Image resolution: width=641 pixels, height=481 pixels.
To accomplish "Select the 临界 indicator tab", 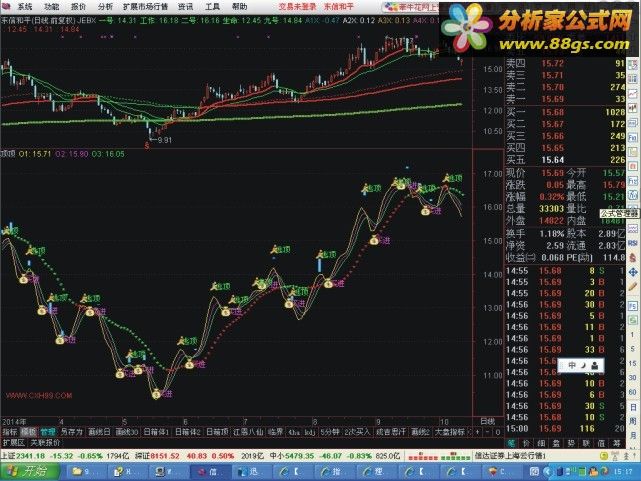I will (x=275, y=432).
